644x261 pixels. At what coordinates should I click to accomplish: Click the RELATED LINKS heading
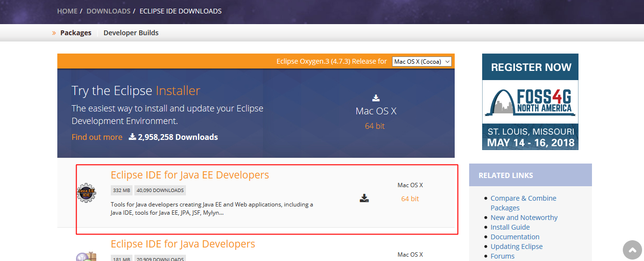[x=506, y=176]
